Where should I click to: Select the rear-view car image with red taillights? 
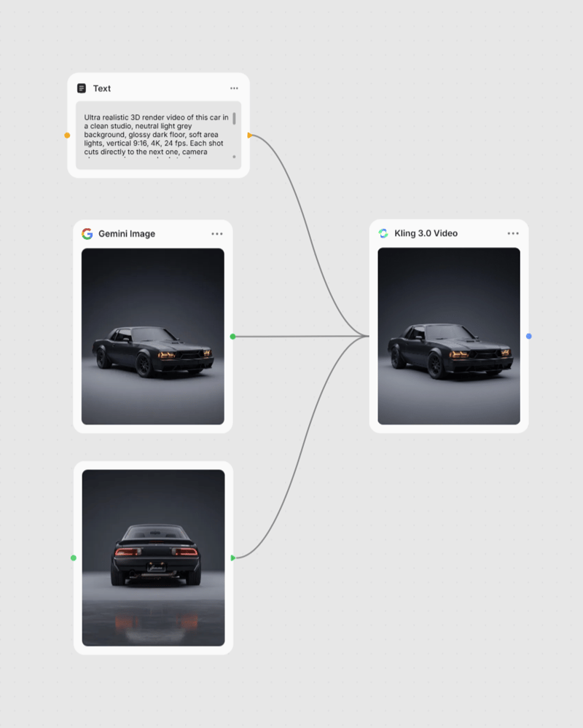[x=153, y=557]
